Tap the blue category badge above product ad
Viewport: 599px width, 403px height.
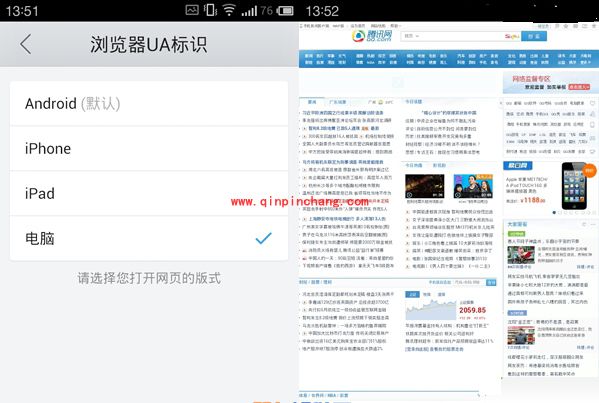tap(518, 165)
